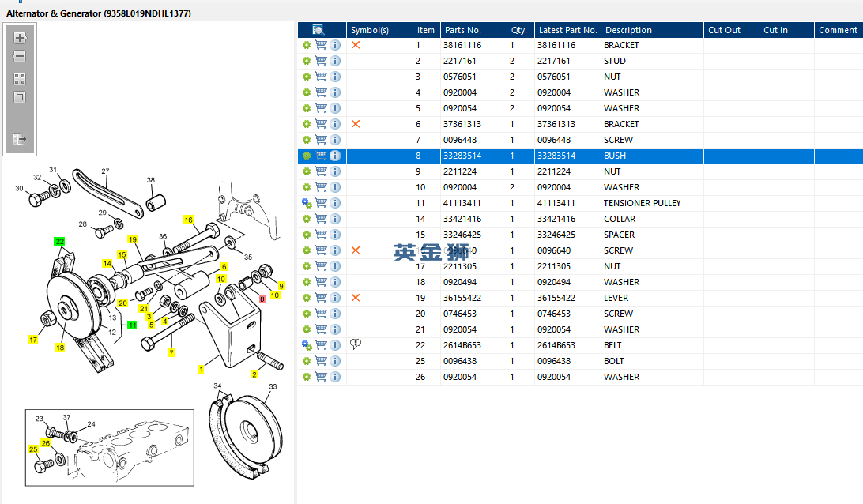The width and height of the screenshot is (863, 504).
Task: Click the list export arrow icon
Action: coord(20,139)
